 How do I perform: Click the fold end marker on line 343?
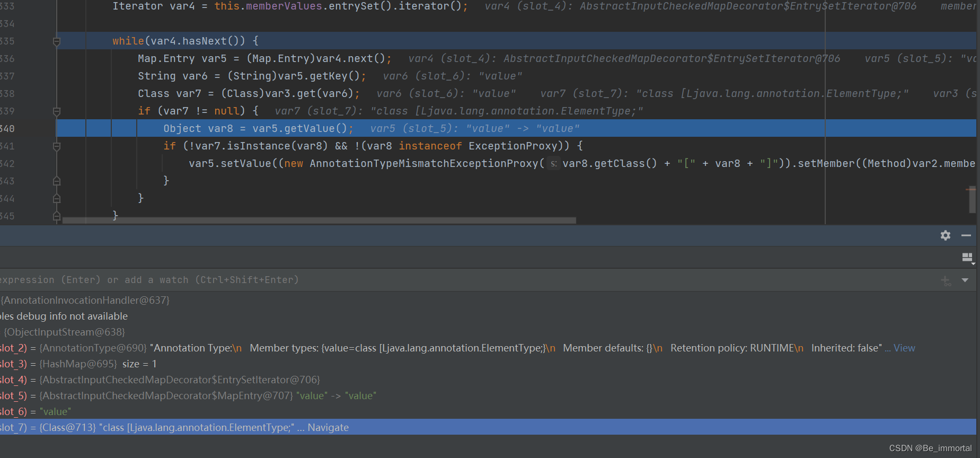(x=57, y=181)
